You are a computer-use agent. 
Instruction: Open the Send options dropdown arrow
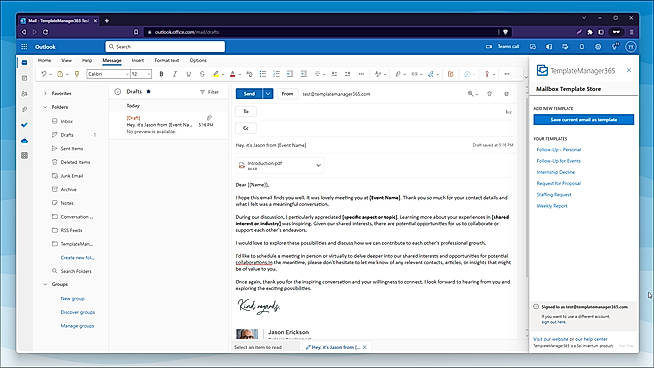(268, 94)
